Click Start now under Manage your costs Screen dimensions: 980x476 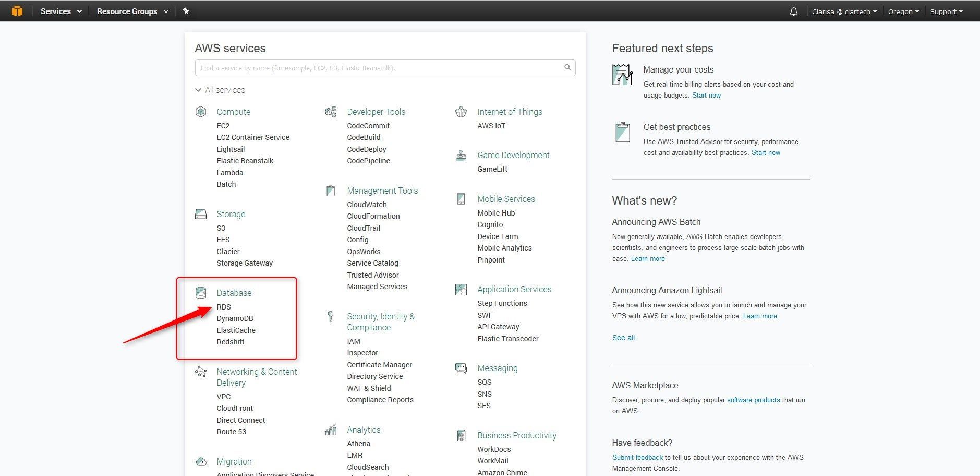click(x=706, y=95)
